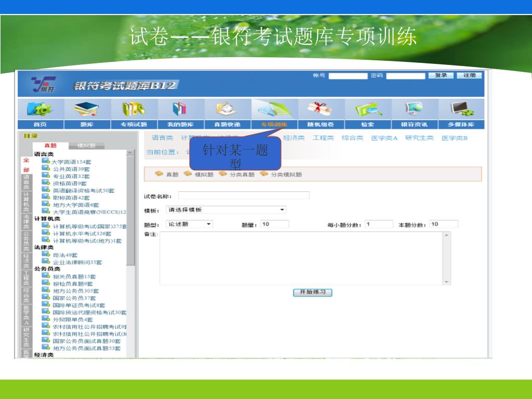
Task: Click the 题量 quantity field
Action: pyautogui.click(x=274, y=224)
